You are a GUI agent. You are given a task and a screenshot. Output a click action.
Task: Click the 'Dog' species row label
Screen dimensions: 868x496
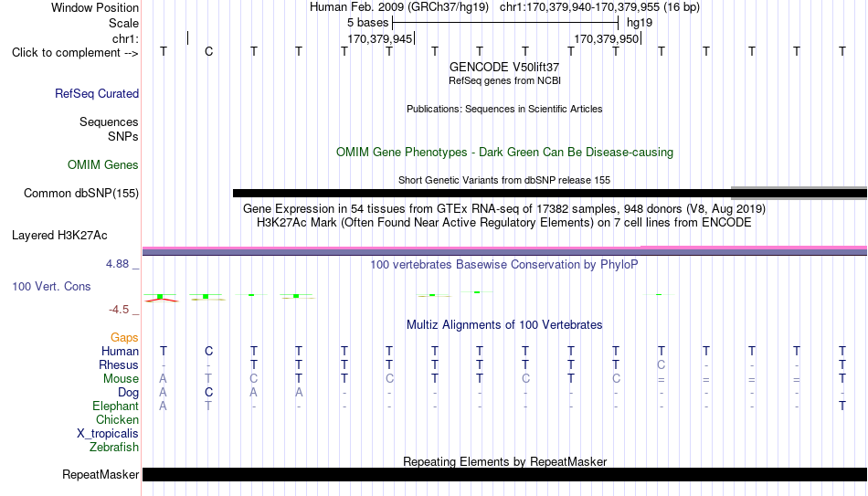click(128, 393)
